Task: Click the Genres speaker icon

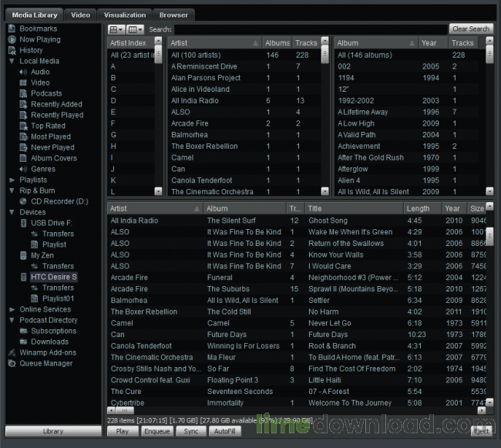Action: pyautogui.click(x=23, y=170)
